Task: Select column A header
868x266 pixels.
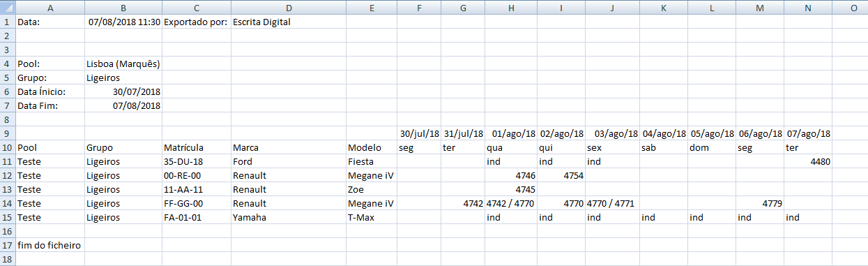Action: [x=50, y=7]
